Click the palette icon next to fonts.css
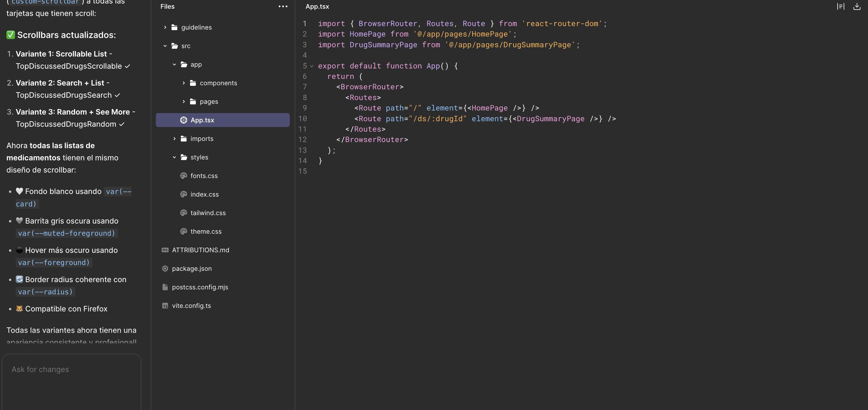Image resolution: width=868 pixels, height=410 pixels. tap(184, 176)
